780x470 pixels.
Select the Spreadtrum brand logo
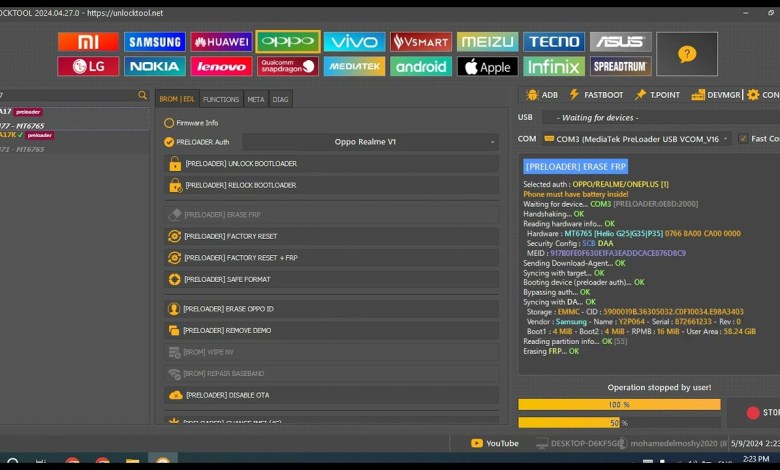point(621,66)
